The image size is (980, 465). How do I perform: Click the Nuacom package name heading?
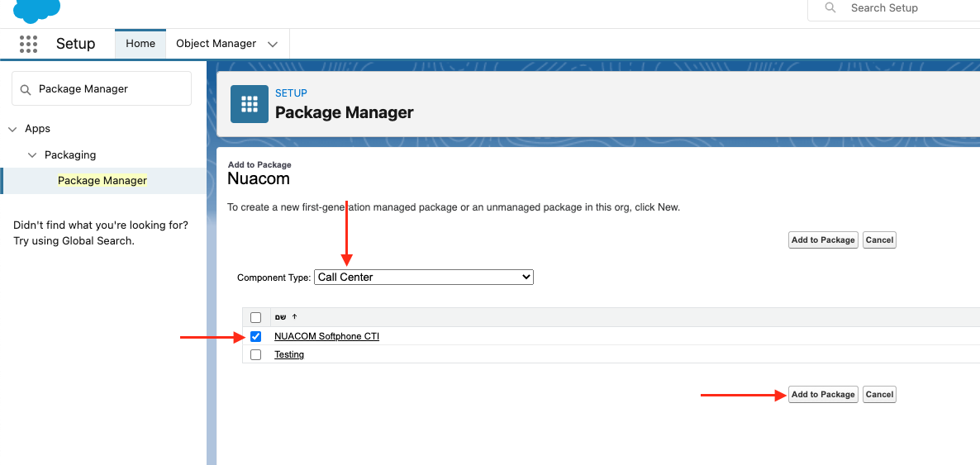(x=259, y=178)
